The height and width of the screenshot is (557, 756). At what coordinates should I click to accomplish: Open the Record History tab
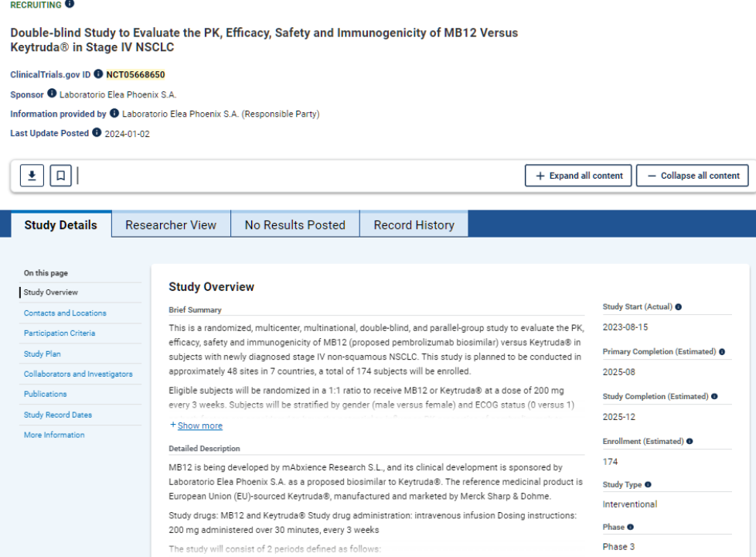(414, 225)
